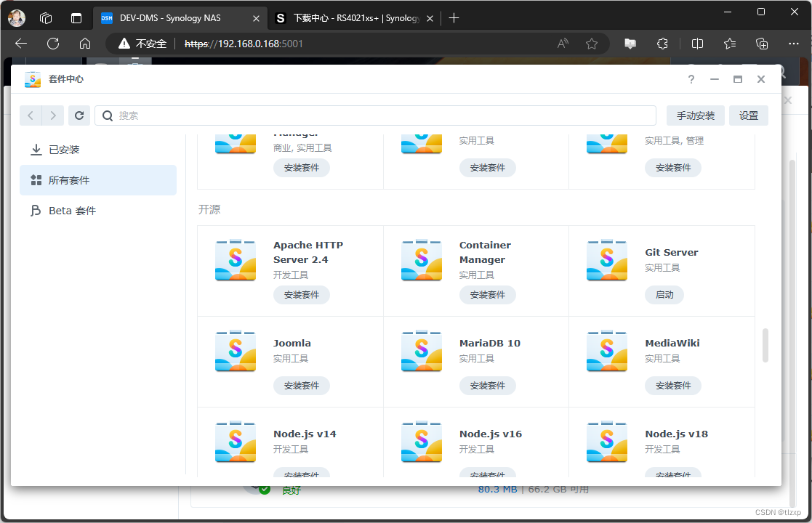Click the MediaWiki package icon
This screenshot has height=523, width=812.
[x=607, y=352]
